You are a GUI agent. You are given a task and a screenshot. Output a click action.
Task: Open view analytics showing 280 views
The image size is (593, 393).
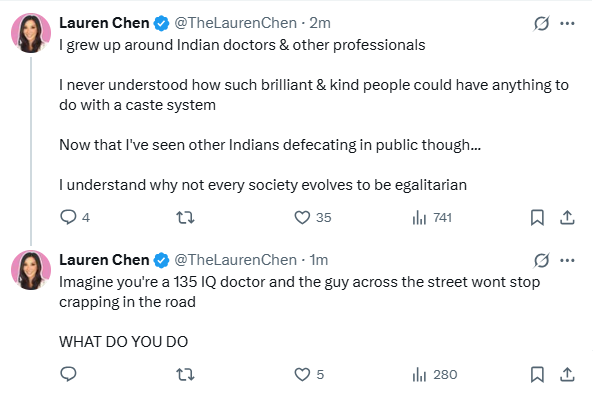(435, 374)
